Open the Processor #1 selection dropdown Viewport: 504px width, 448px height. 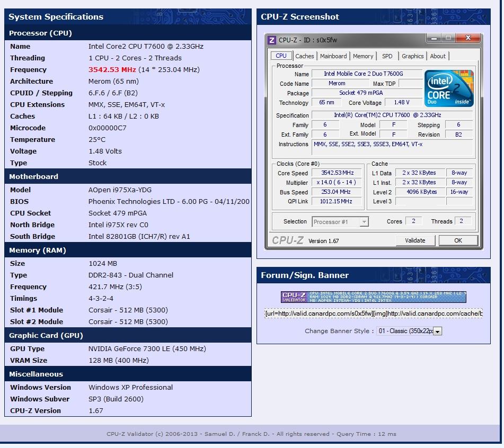click(x=340, y=221)
